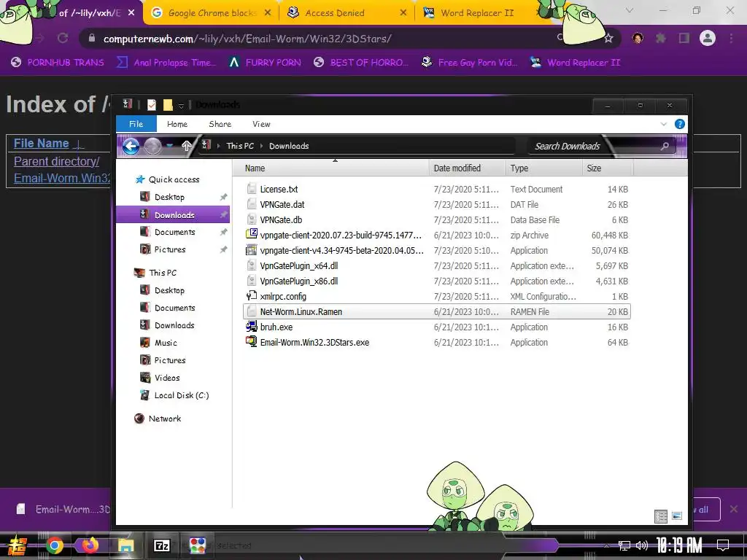Click Properties icon in title bar
Screen dimensions: 747x560
[152, 105]
